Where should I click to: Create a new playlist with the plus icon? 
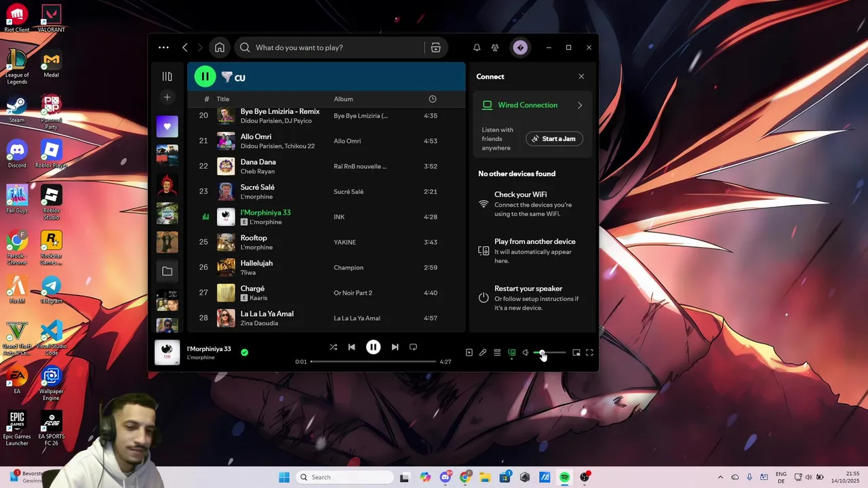[x=167, y=98]
